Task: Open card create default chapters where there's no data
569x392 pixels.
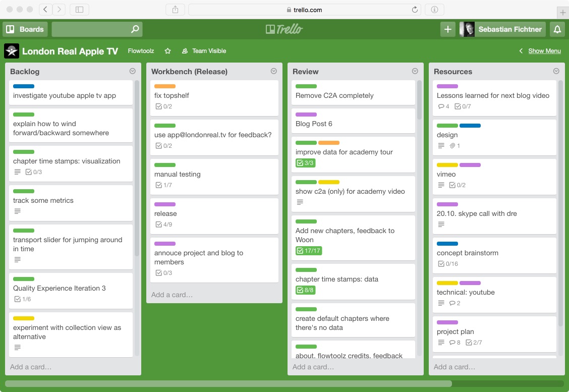Action: (x=353, y=320)
